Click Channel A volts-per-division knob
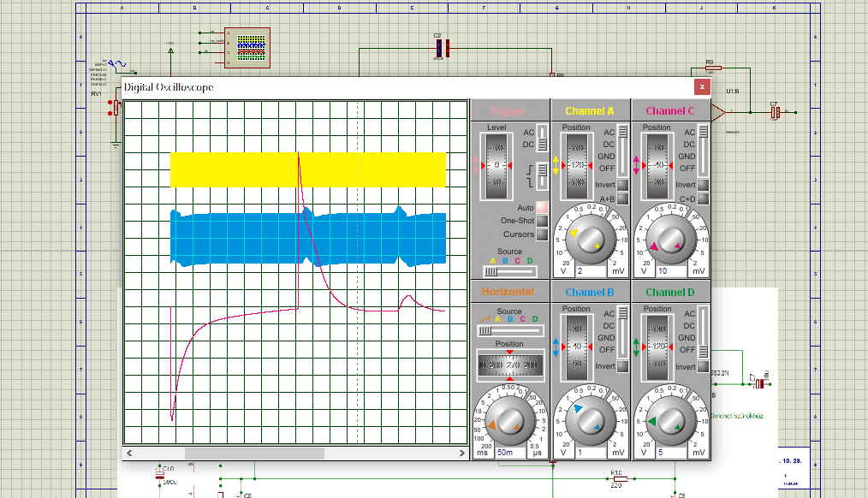This screenshot has height=498, width=868. pyautogui.click(x=590, y=240)
